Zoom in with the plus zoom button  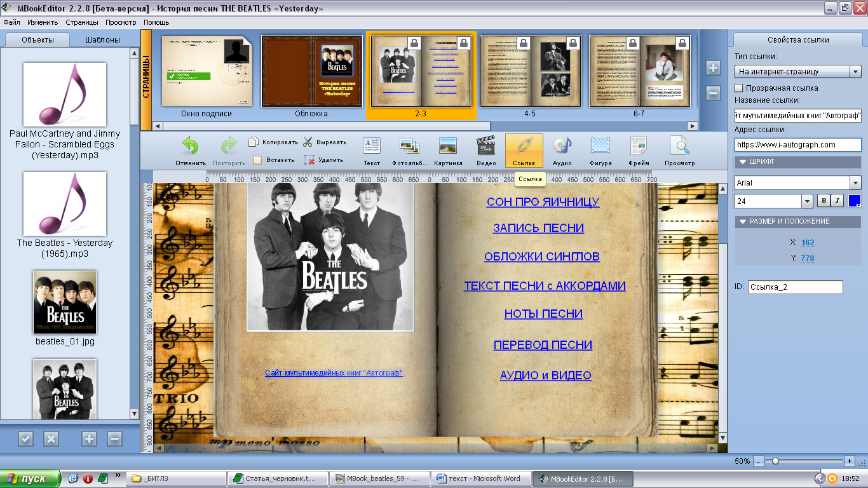pyautogui.click(x=849, y=461)
